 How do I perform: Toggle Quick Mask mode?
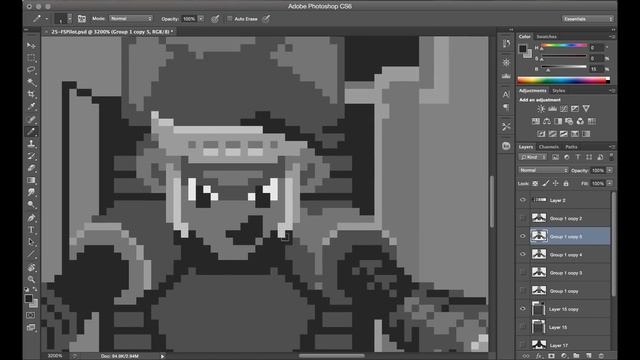31,315
